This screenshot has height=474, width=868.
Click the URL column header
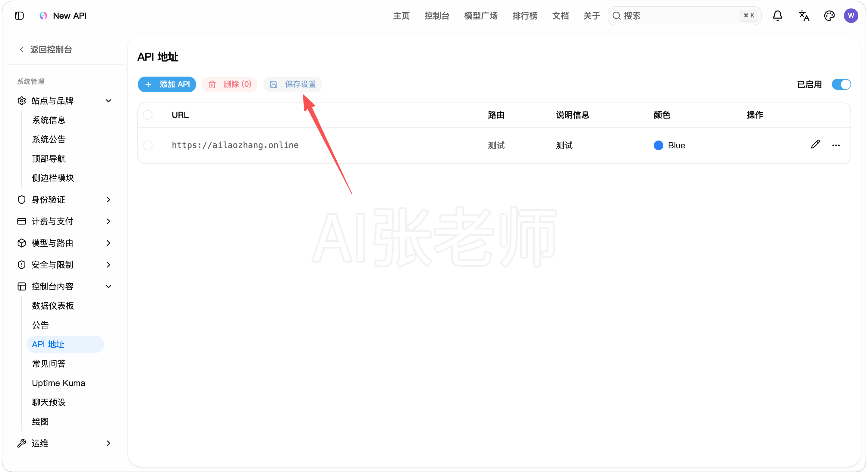(180, 115)
